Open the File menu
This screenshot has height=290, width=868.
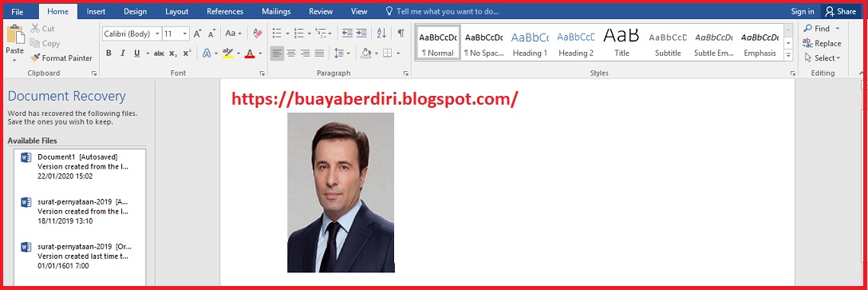coord(18,11)
